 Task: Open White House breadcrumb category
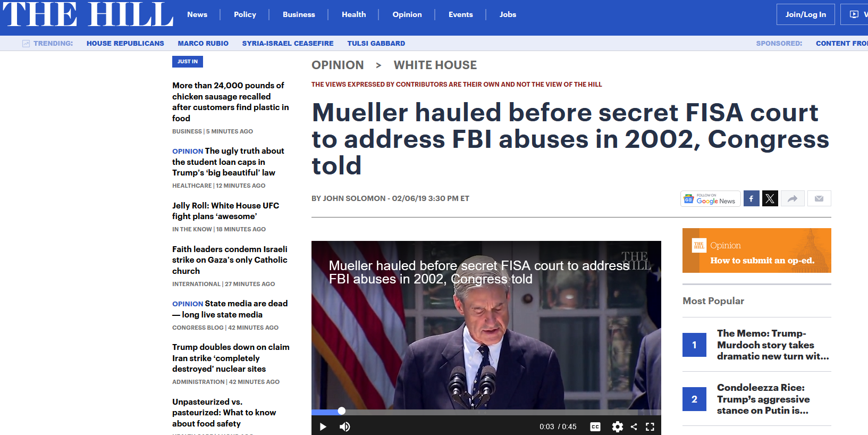(x=435, y=65)
